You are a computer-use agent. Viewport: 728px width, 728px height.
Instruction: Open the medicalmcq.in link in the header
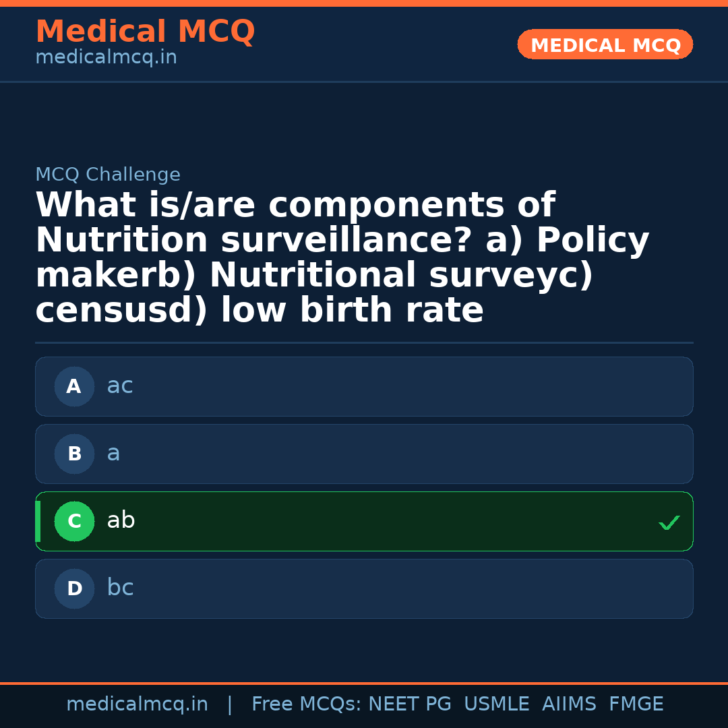(106, 58)
